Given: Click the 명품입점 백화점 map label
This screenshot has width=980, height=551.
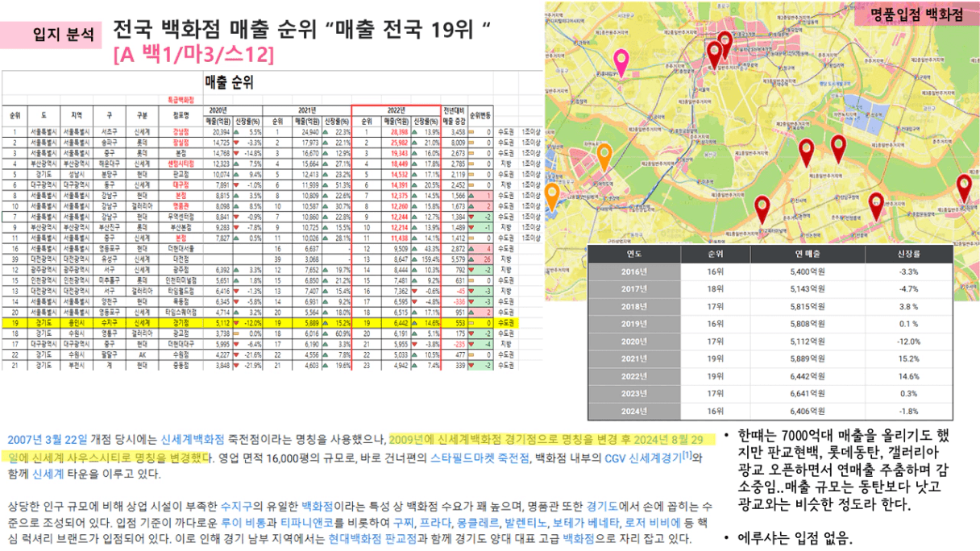Looking at the screenshot, I should pos(917,14).
